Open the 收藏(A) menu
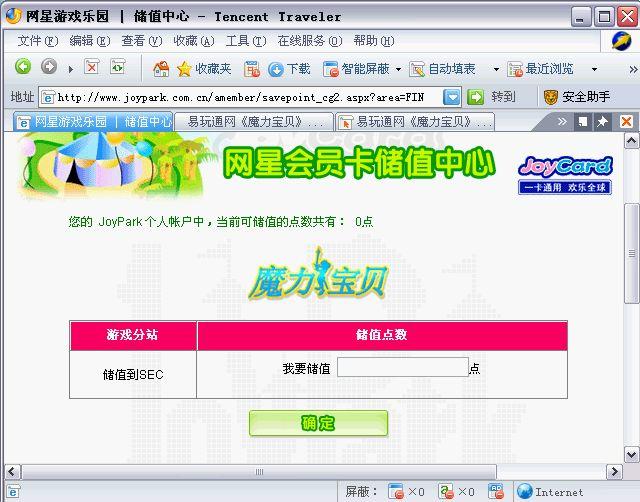The width and height of the screenshot is (640, 502). [x=194, y=41]
